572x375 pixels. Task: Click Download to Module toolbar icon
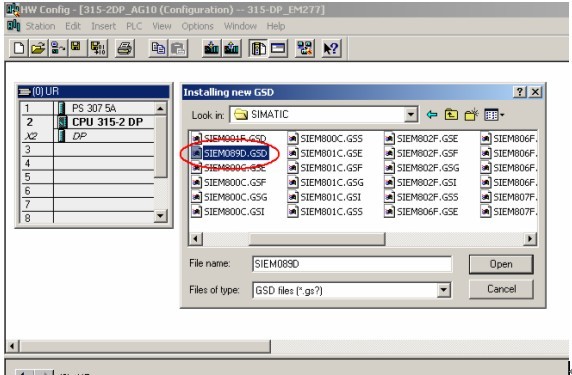click(x=211, y=48)
